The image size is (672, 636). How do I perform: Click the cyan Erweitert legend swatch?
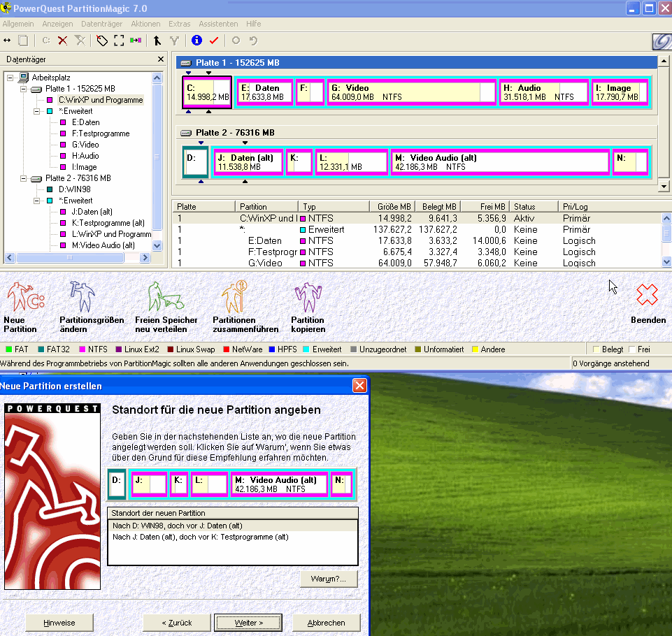306,349
